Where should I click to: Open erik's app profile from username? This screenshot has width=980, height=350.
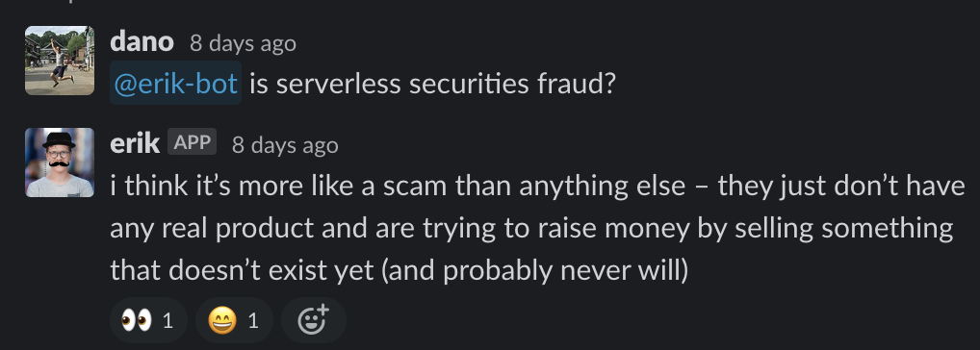[135, 144]
